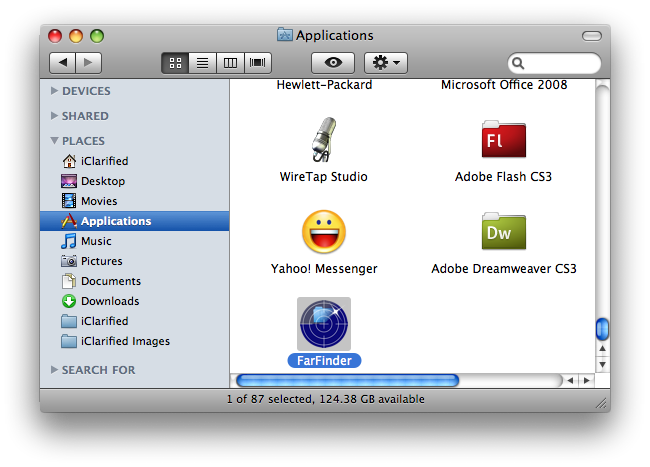Click the vertical scroll up arrow

(602, 348)
